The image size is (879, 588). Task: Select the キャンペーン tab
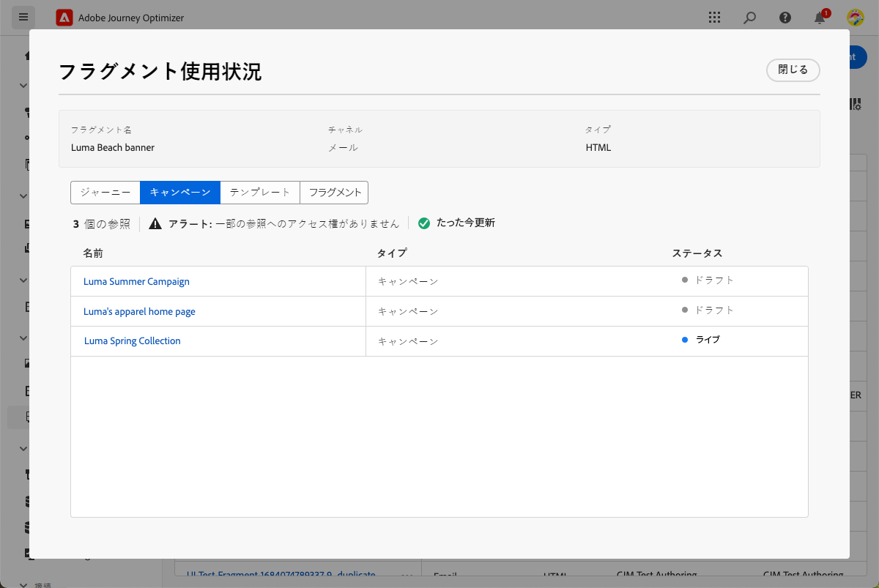point(180,193)
